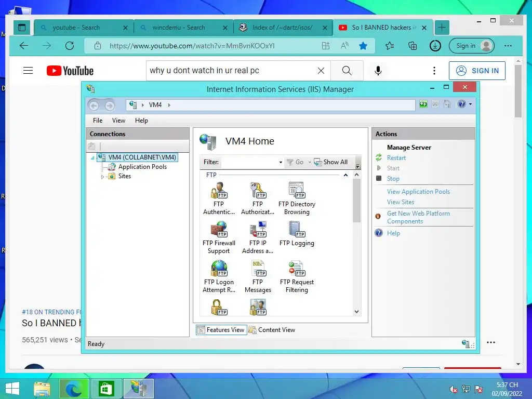Open YouTube settings three-dot menu

(x=434, y=71)
